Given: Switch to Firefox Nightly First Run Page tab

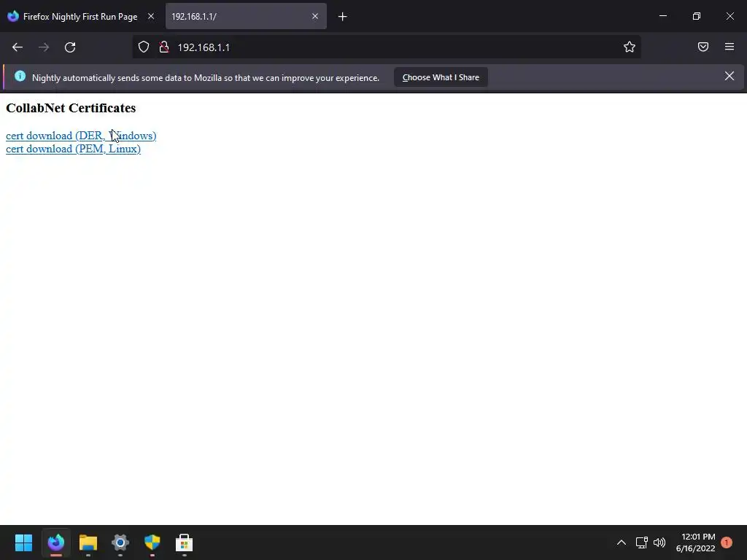Looking at the screenshot, I should coord(80,17).
